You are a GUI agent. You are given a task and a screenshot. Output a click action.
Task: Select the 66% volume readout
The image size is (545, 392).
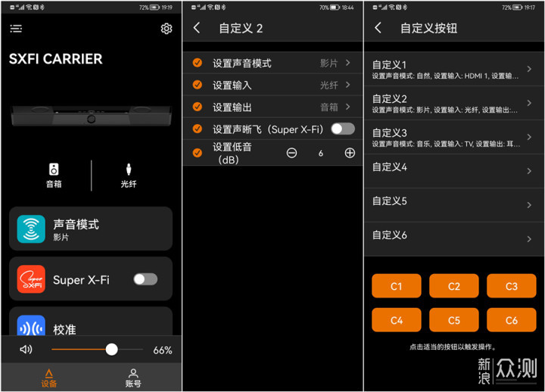[x=163, y=350]
